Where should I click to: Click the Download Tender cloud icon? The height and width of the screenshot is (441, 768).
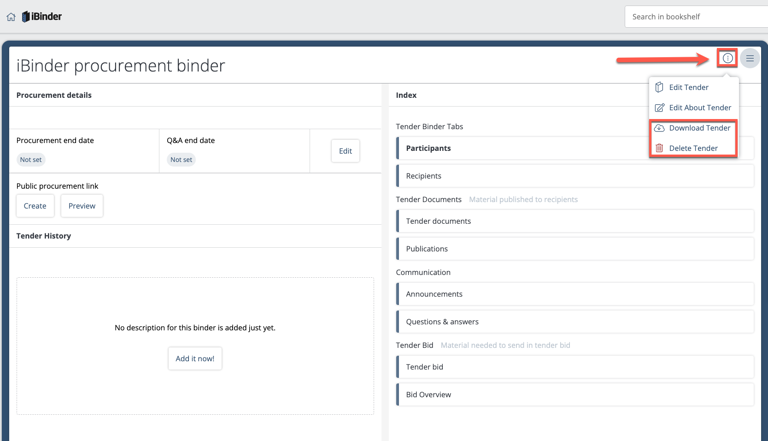click(659, 128)
